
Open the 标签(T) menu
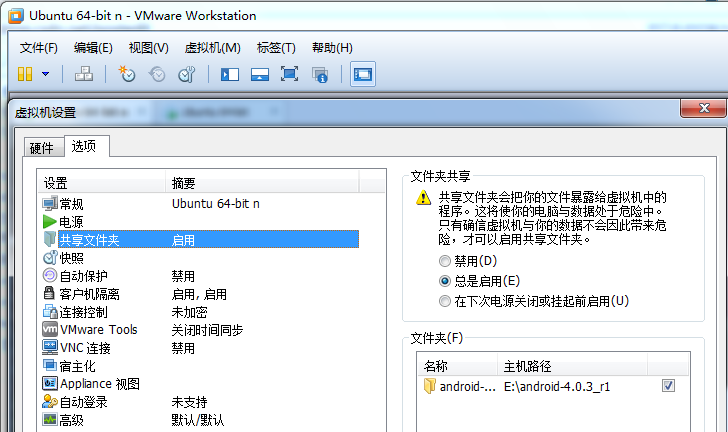pos(276,48)
